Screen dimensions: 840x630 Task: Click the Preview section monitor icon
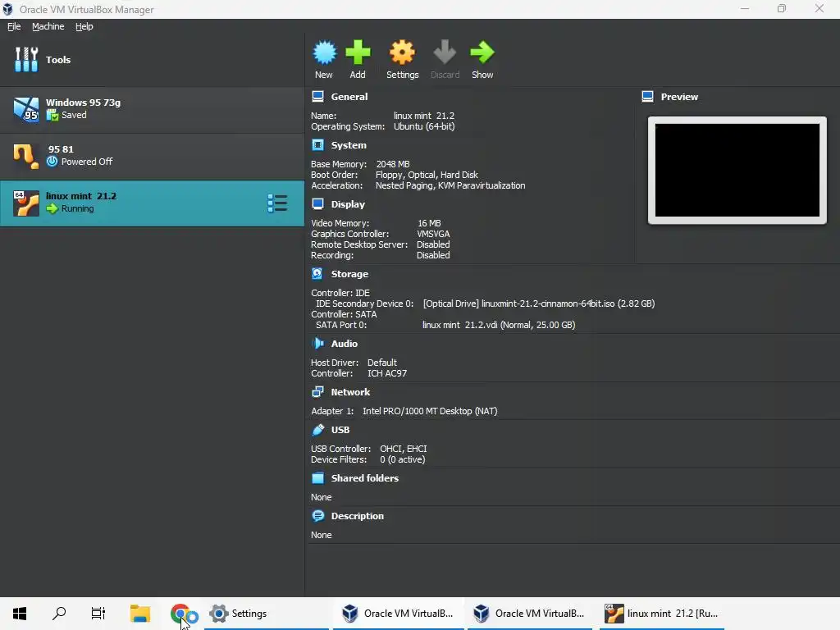pyautogui.click(x=648, y=97)
